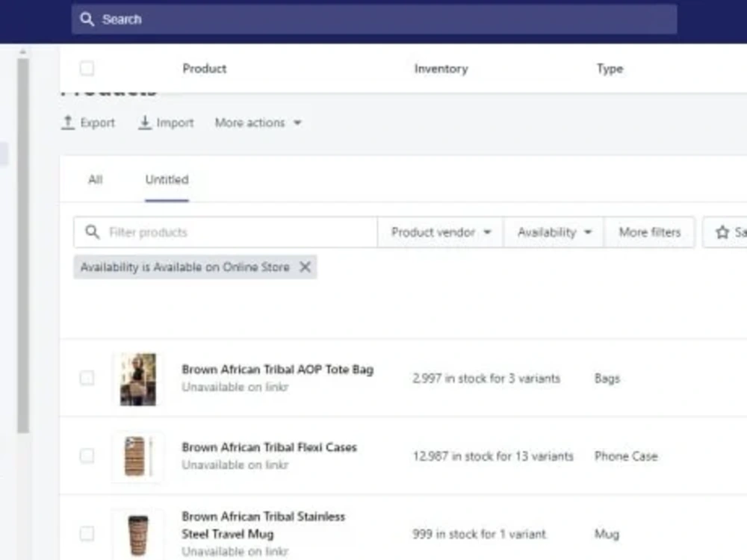Switch to the All tab
747x560 pixels.
click(96, 179)
